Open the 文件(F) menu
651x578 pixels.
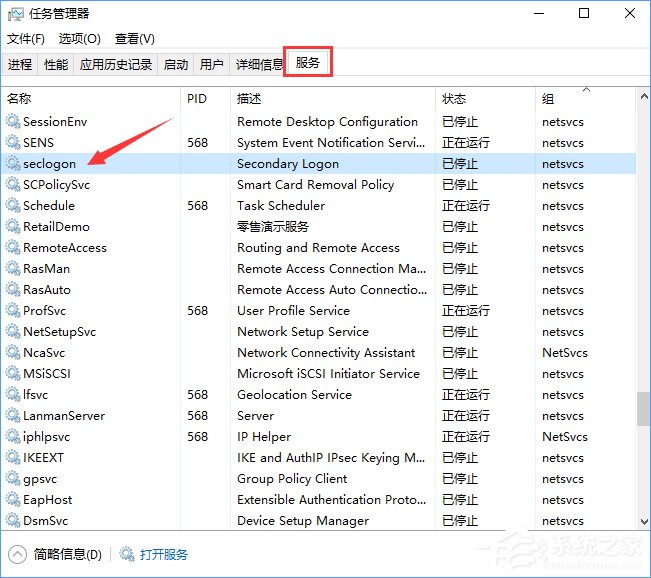(26, 39)
